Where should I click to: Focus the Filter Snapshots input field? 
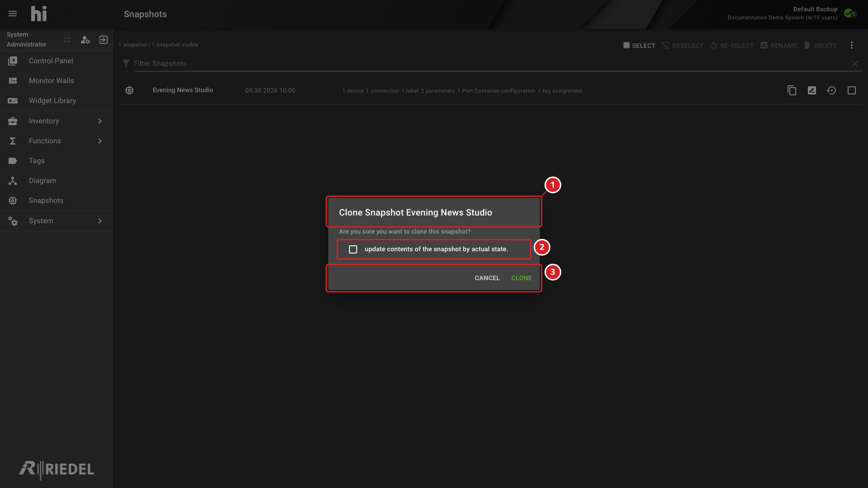[491, 64]
